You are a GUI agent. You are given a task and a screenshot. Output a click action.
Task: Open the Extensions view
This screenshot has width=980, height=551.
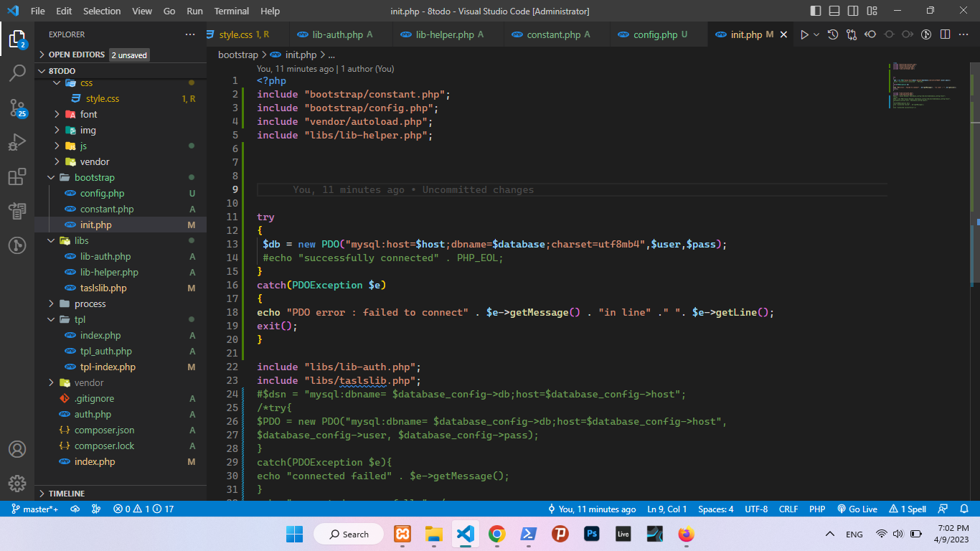(x=17, y=176)
